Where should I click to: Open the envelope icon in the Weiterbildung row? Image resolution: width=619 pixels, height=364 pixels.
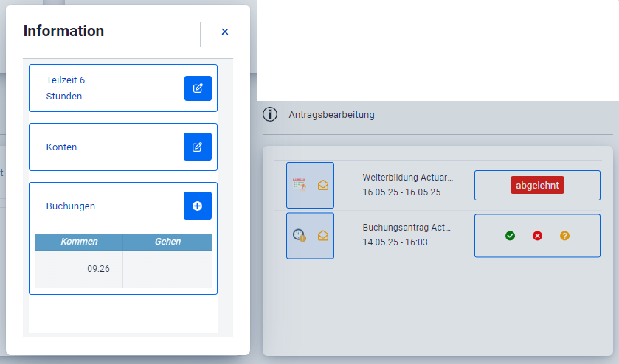(x=323, y=186)
